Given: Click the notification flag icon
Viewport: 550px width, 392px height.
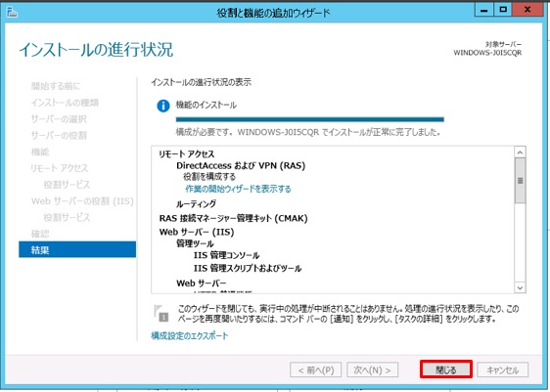Looking at the screenshot, I should click(161, 313).
